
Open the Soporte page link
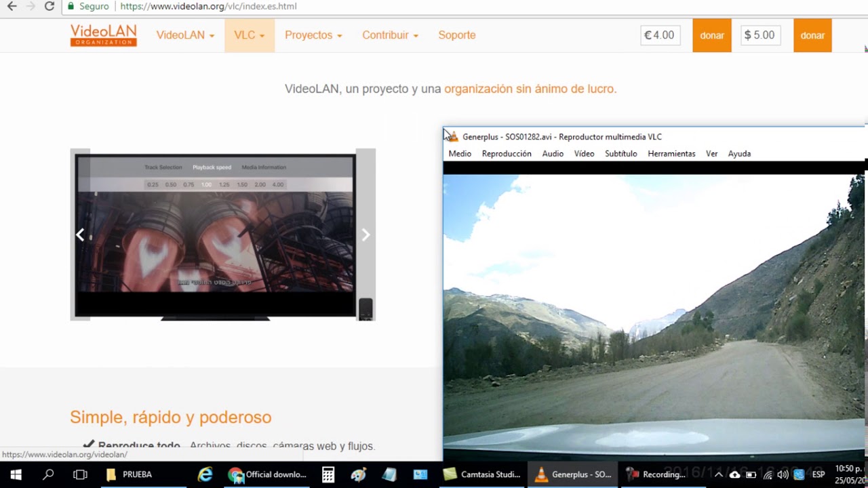[x=457, y=35]
